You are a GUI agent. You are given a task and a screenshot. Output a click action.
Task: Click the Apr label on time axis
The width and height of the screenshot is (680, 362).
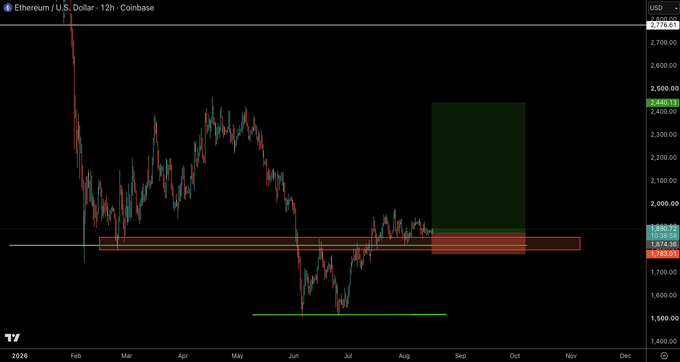click(x=183, y=355)
